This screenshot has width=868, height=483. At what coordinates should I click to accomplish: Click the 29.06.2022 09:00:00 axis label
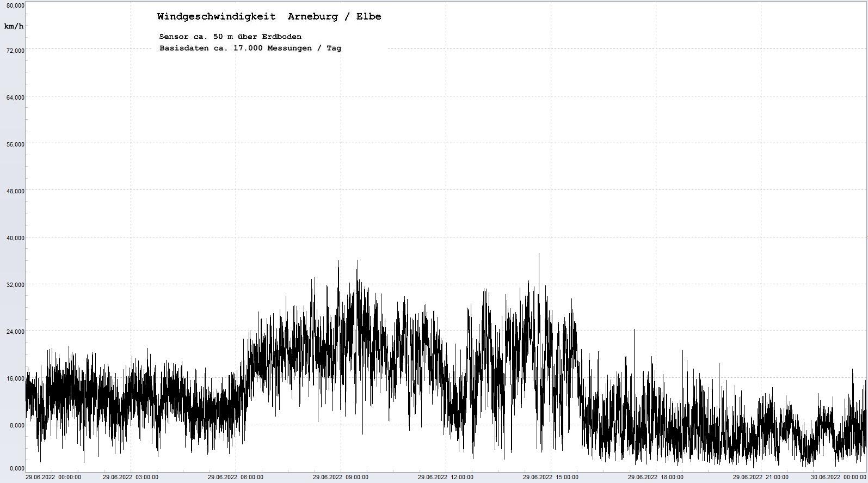pyautogui.click(x=340, y=478)
